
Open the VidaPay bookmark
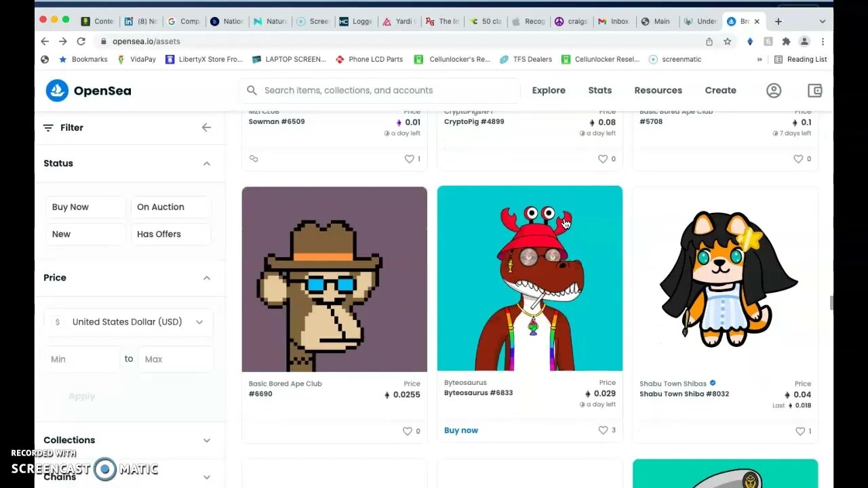point(136,59)
